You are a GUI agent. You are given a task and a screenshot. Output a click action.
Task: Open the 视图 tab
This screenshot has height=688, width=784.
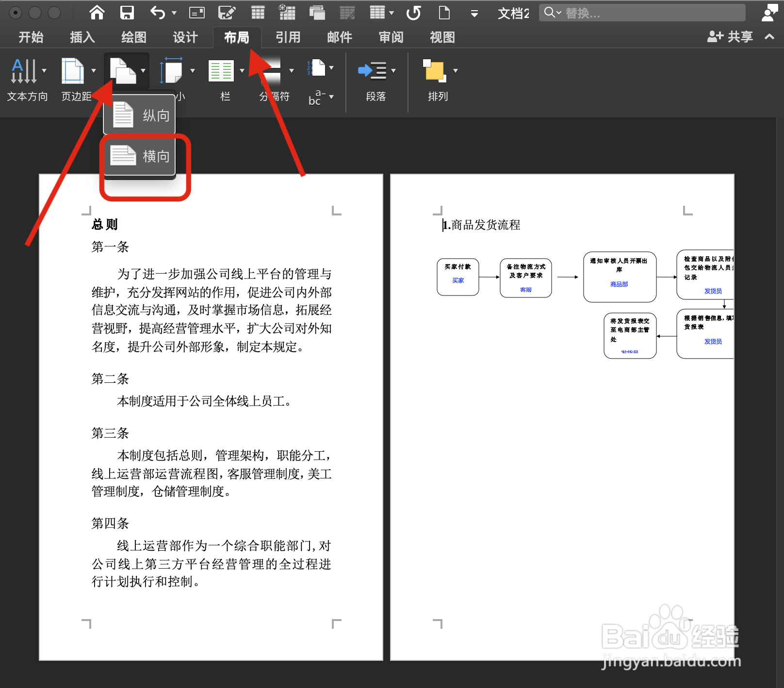point(442,37)
